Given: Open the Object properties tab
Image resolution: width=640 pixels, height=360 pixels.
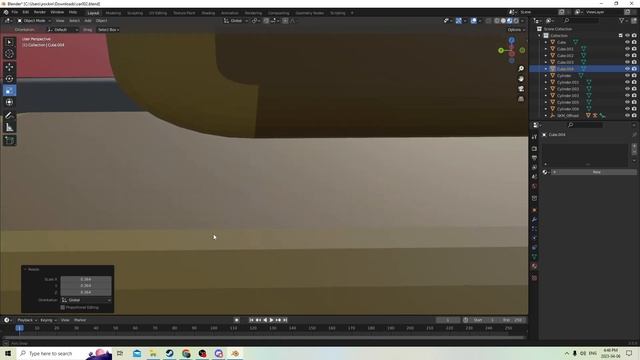Looking at the screenshot, I should tap(534, 210).
